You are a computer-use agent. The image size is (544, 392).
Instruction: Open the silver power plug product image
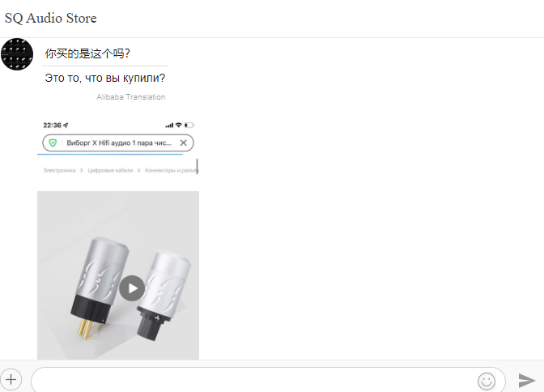(118, 275)
